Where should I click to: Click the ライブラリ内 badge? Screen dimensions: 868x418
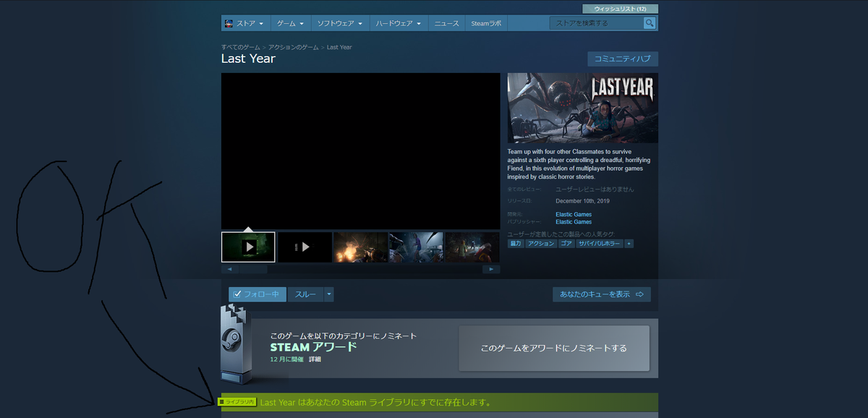pyautogui.click(x=237, y=401)
